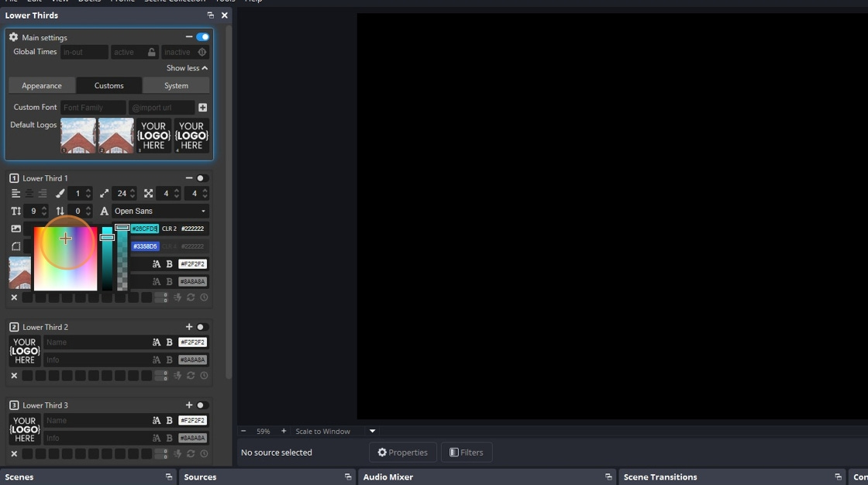Click Lower Third 1 #8A8A8A info color

pos(193,282)
